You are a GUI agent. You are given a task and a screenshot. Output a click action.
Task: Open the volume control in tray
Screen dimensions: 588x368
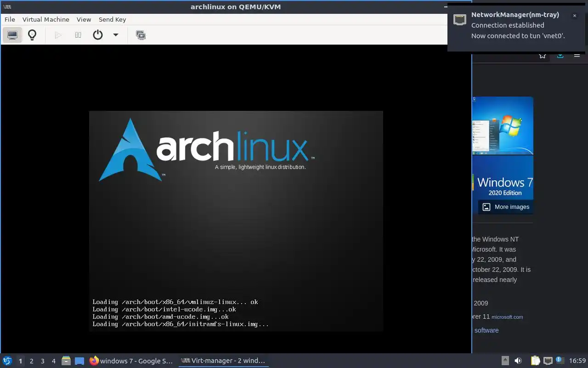click(x=518, y=361)
